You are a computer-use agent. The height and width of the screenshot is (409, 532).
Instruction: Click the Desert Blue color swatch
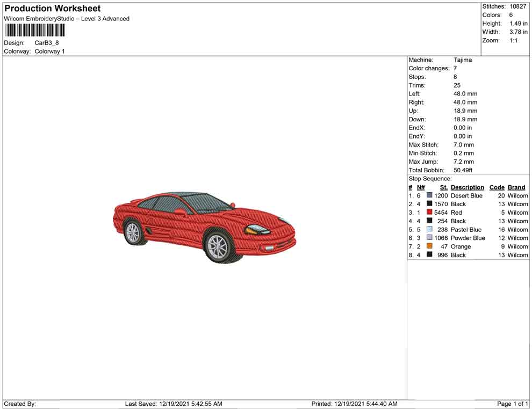[x=429, y=196]
